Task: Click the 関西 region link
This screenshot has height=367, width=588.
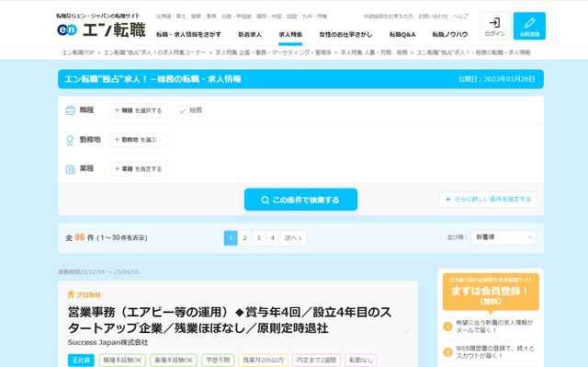Action: pyautogui.click(x=261, y=17)
